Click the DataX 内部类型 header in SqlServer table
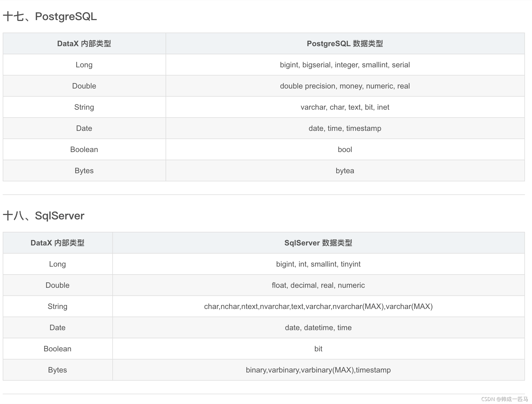 pos(58,243)
